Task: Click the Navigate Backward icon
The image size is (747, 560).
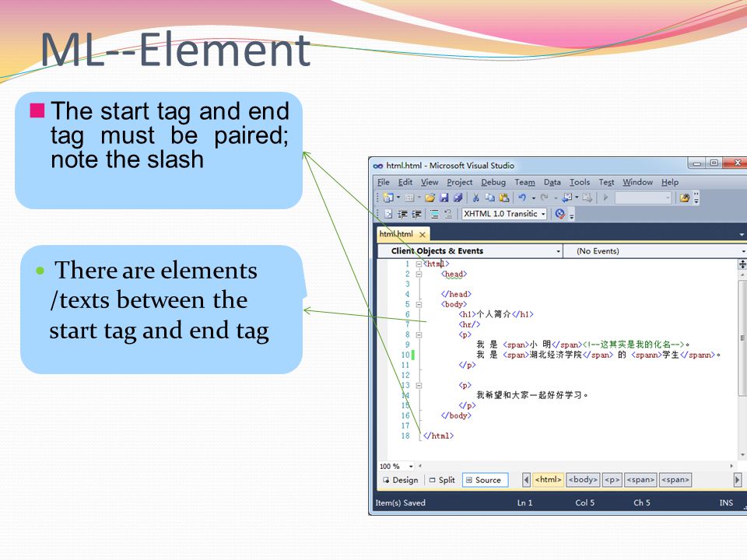Action: 567,198
